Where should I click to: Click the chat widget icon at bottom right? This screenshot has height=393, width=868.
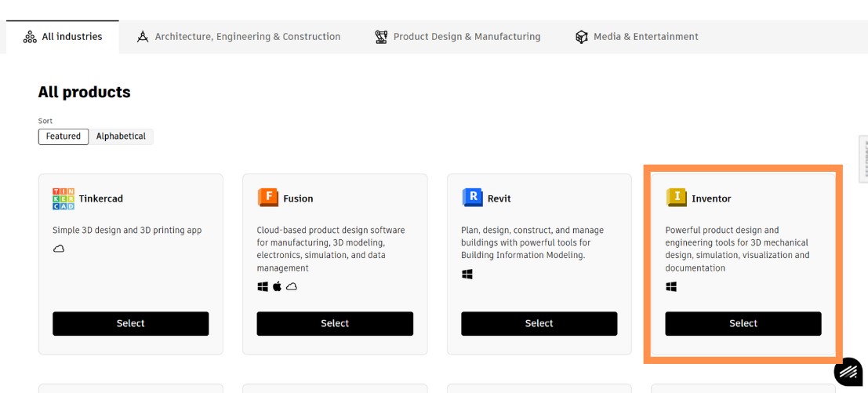click(848, 373)
